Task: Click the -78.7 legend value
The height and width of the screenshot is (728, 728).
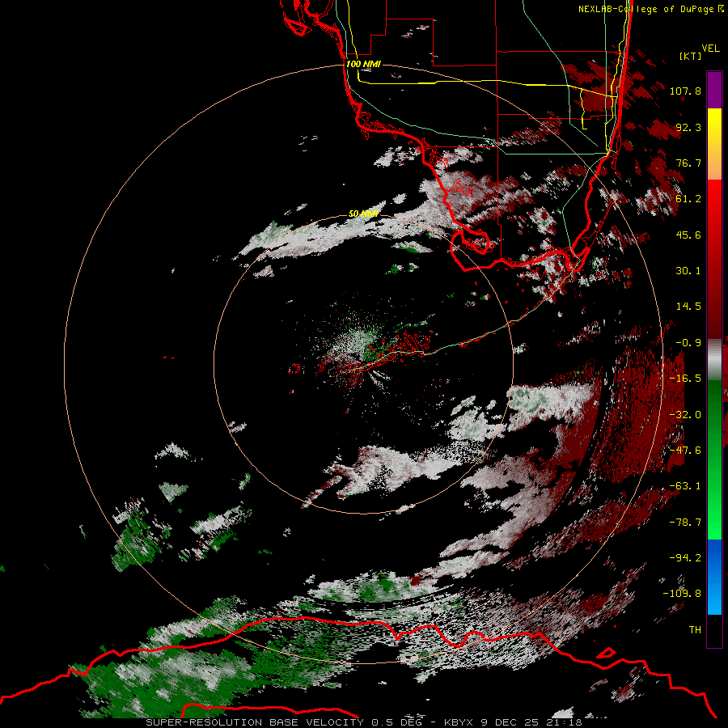Action: coord(685,523)
